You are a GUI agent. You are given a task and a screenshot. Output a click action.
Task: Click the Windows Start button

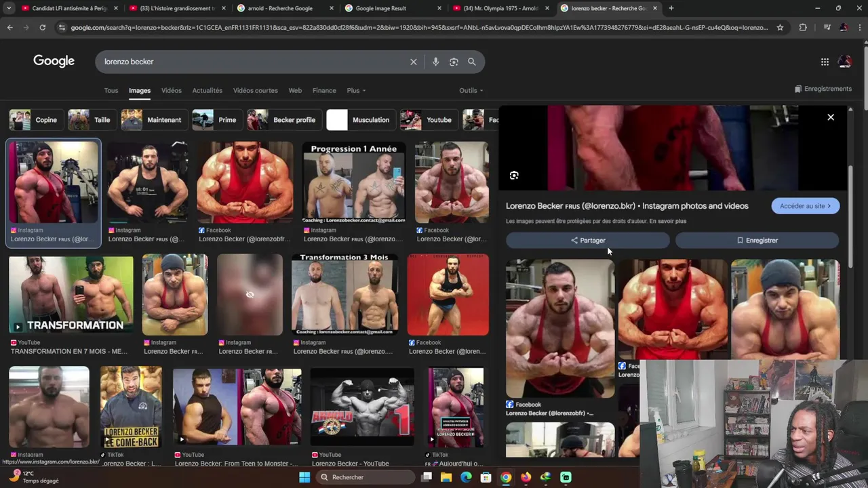[x=304, y=477]
